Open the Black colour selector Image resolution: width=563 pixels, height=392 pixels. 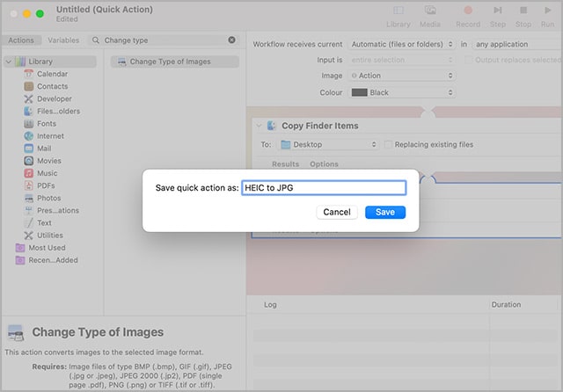pos(401,92)
